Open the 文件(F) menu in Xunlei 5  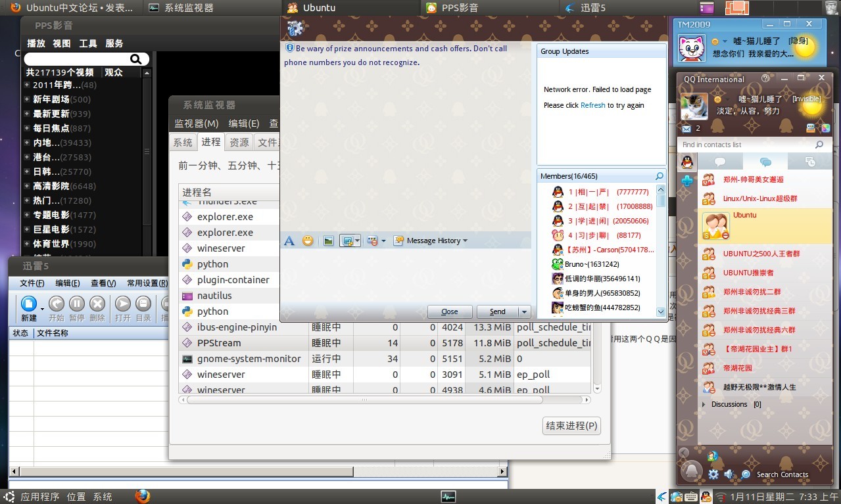coord(32,283)
